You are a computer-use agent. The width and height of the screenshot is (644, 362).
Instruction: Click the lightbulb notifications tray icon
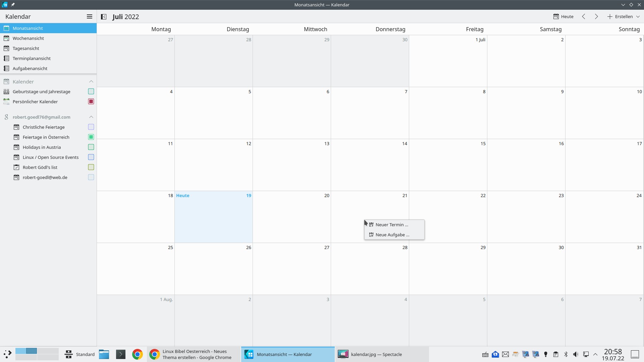coord(546,354)
